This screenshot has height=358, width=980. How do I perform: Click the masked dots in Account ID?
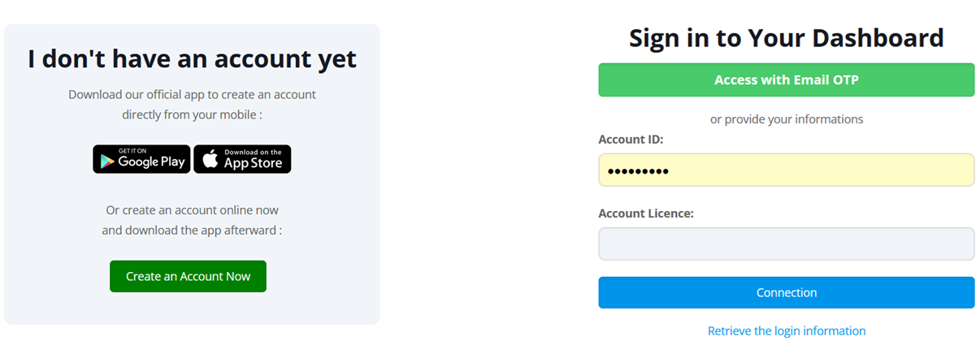click(639, 170)
